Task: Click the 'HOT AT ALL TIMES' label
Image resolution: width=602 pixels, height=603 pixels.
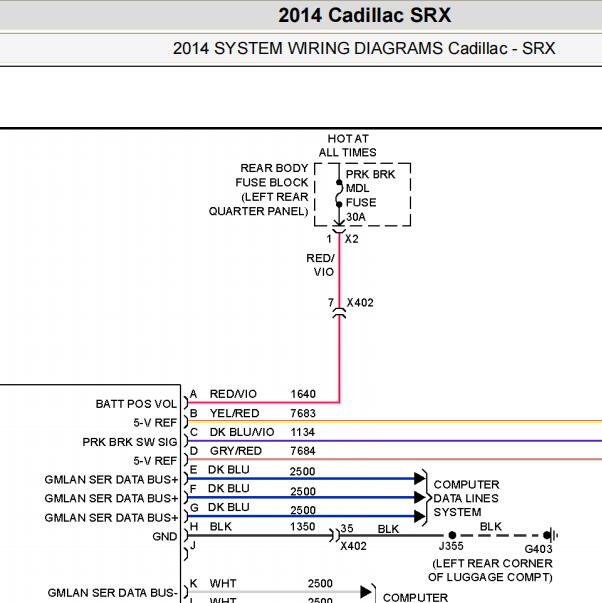Action: click(x=348, y=145)
